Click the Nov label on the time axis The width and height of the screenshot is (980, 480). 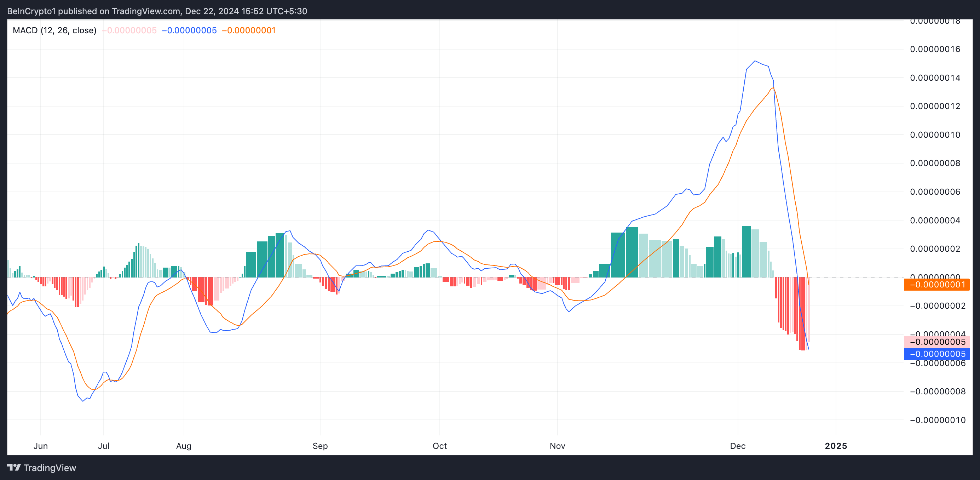coord(557,446)
